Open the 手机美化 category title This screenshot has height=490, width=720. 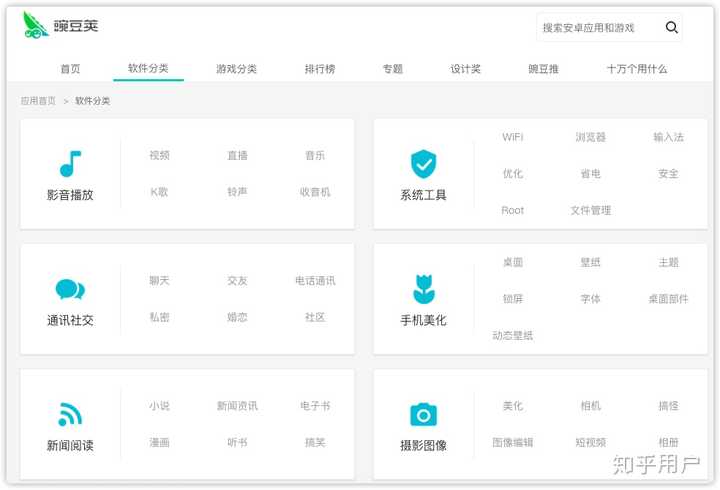point(423,320)
